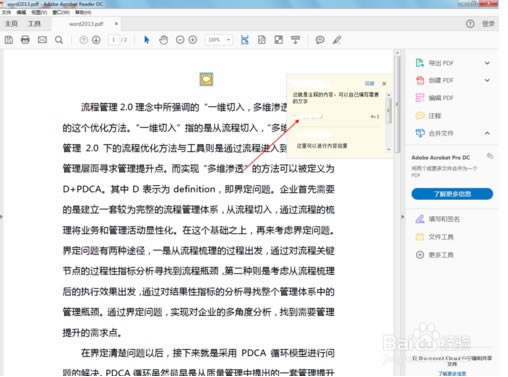Click the Fit One Full Page icon
Image resolution: width=508 pixels, height=377 pixels.
(262, 40)
